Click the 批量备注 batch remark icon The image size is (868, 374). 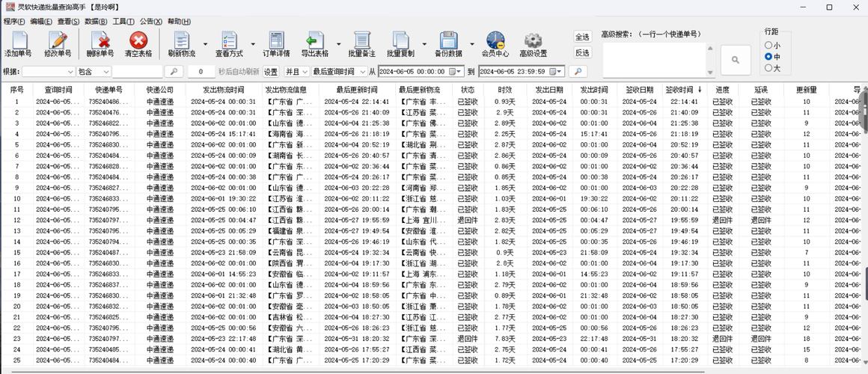click(x=361, y=44)
